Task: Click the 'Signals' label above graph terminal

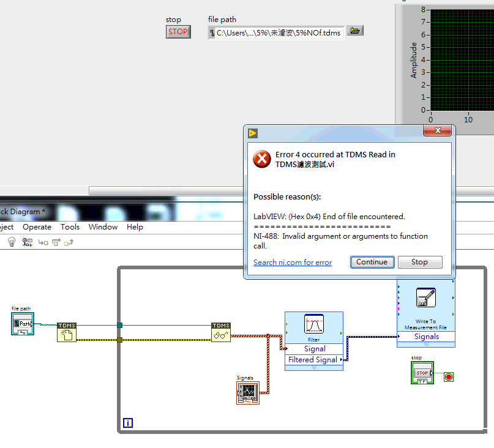Action: 245,378
